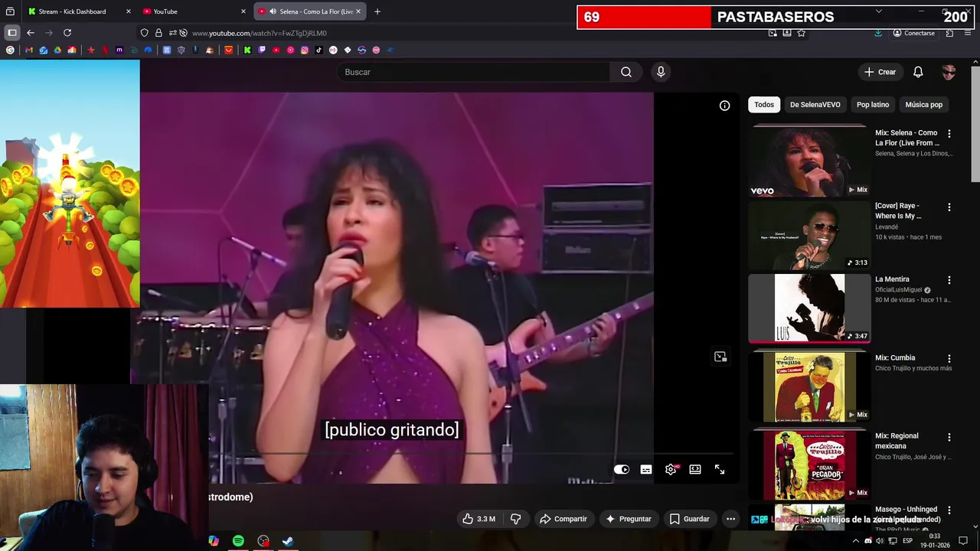Select the Todos filter chip
Screen dimensions: 980x551
coord(764,105)
